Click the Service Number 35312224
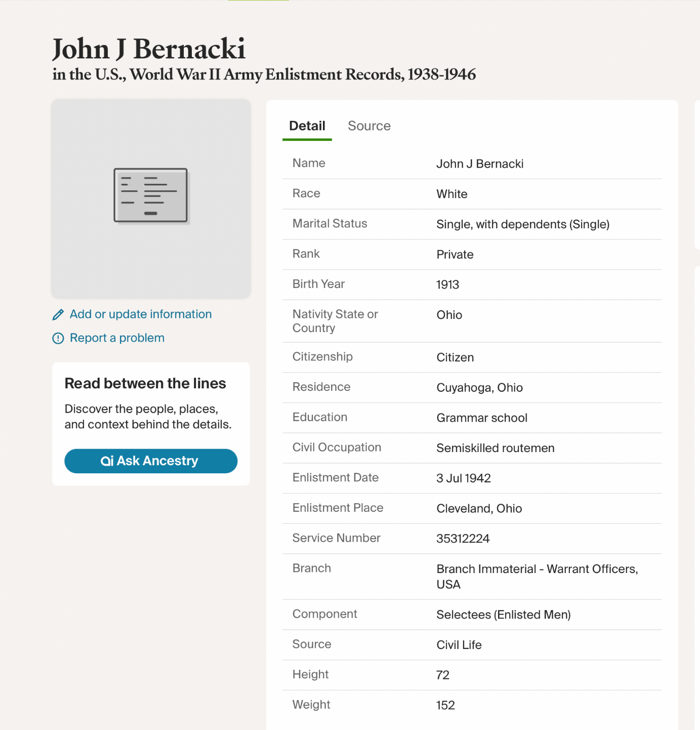Viewport: 700px width, 730px height. pyautogui.click(x=463, y=539)
